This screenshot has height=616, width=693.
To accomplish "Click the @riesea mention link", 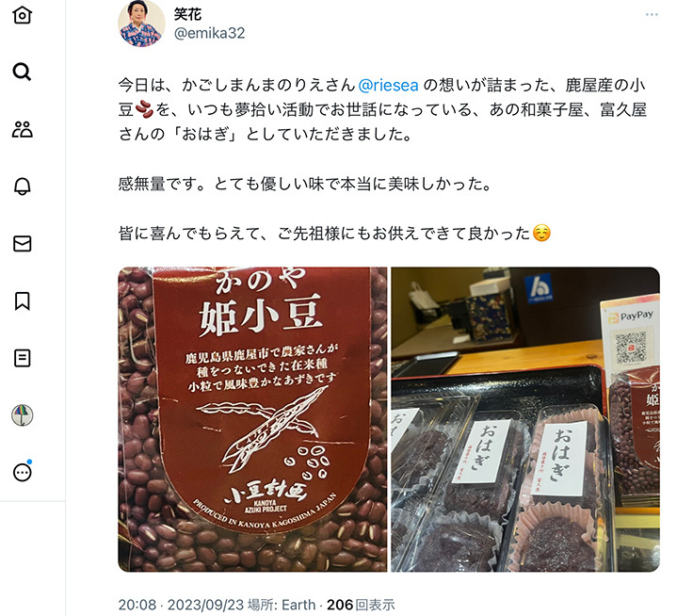I will pyautogui.click(x=388, y=85).
